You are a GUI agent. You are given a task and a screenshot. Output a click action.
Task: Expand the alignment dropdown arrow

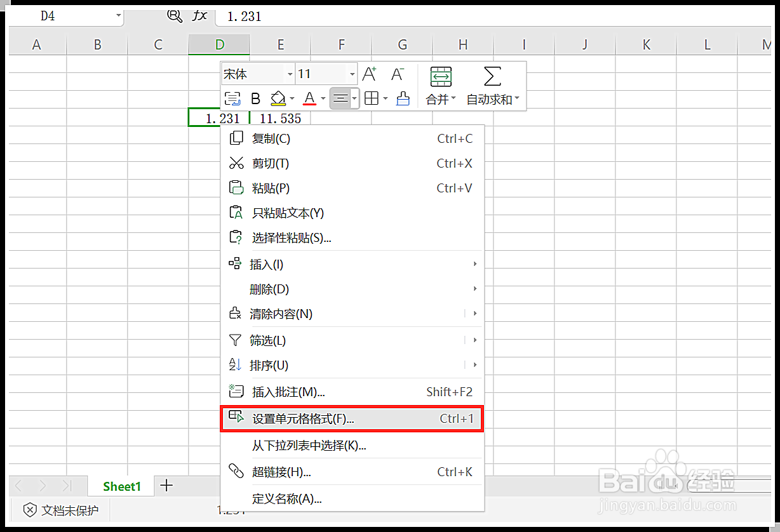pyautogui.click(x=354, y=98)
